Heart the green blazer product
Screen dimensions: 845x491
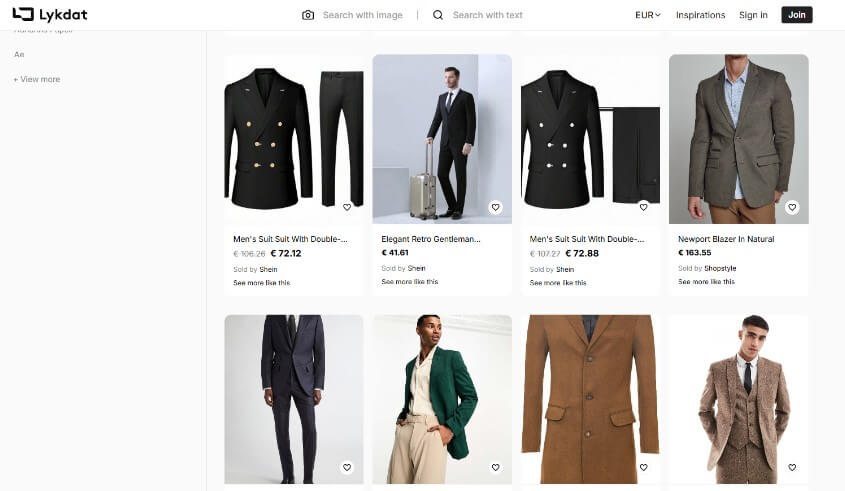(x=495, y=467)
